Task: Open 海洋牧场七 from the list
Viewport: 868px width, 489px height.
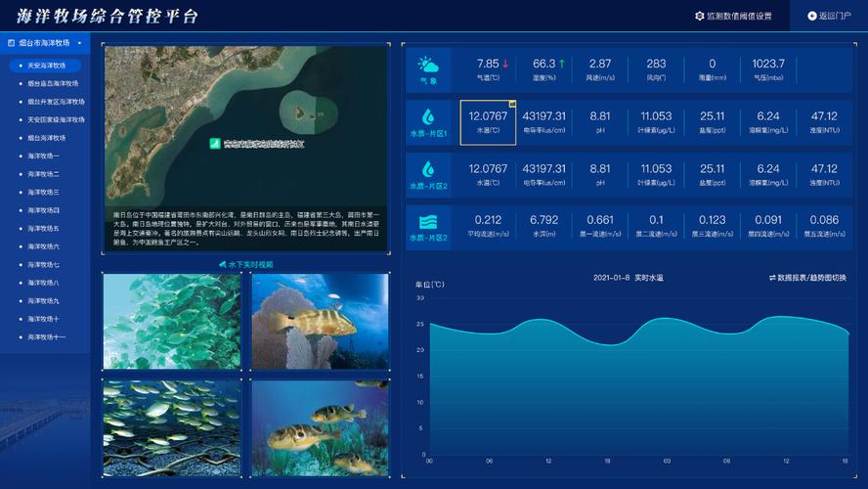Action: [43, 265]
